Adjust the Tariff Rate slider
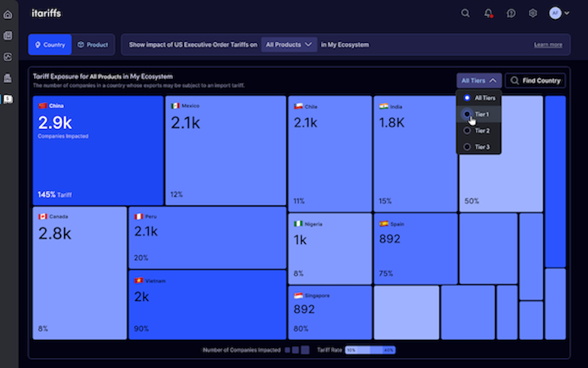This screenshot has width=588, height=368. tap(370, 350)
